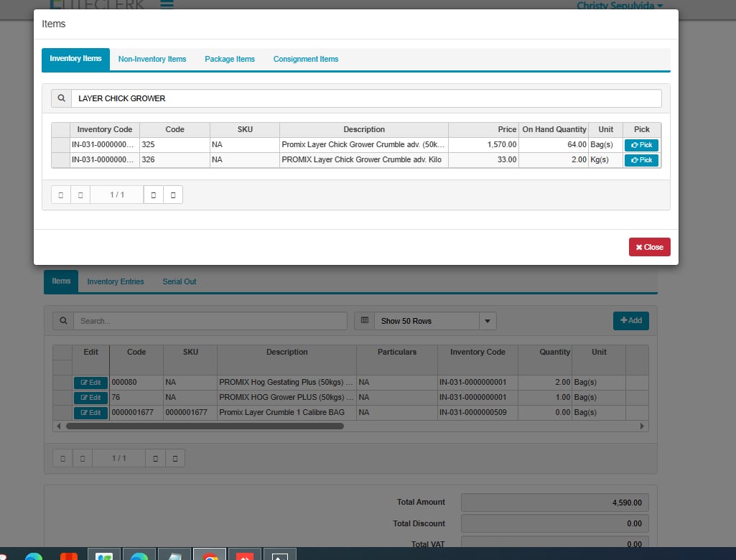Go to first page in Items dialog pagination

pos(61,195)
